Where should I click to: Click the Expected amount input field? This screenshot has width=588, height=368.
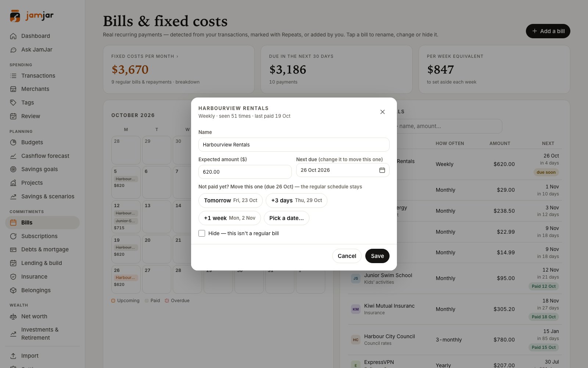click(245, 172)
